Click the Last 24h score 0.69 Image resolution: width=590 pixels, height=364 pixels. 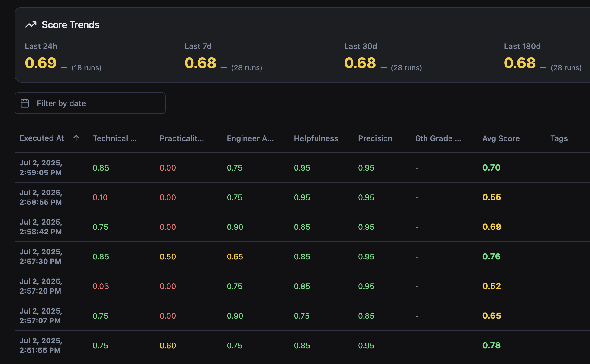[x=41, y=63]
